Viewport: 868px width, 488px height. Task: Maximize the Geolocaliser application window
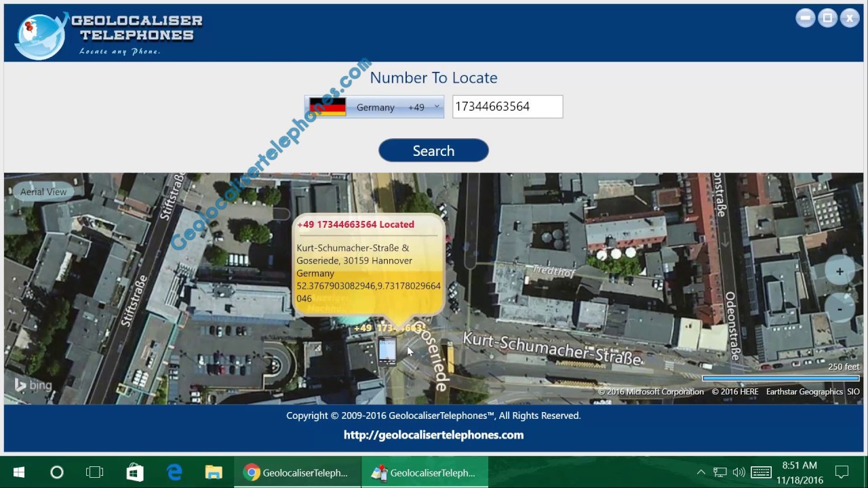[x=827, y=18]
